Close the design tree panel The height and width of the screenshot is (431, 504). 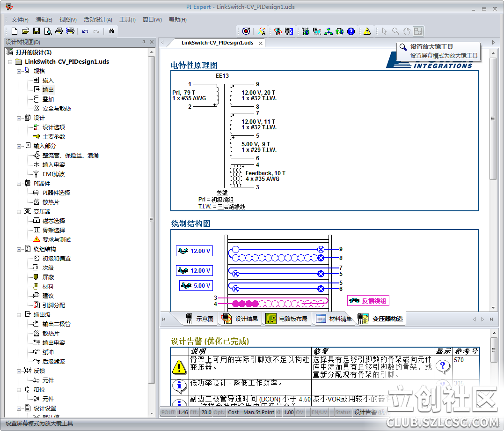152,42
